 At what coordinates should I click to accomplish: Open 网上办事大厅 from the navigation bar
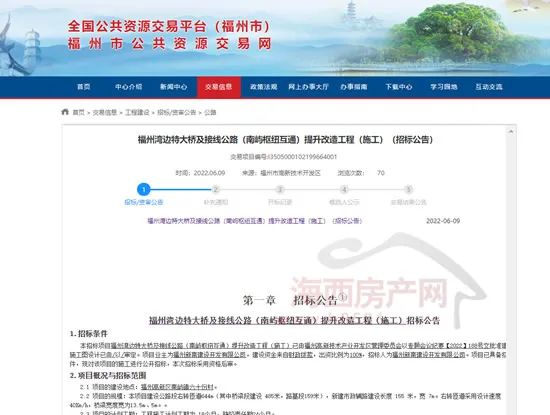(x=308, y=87)
